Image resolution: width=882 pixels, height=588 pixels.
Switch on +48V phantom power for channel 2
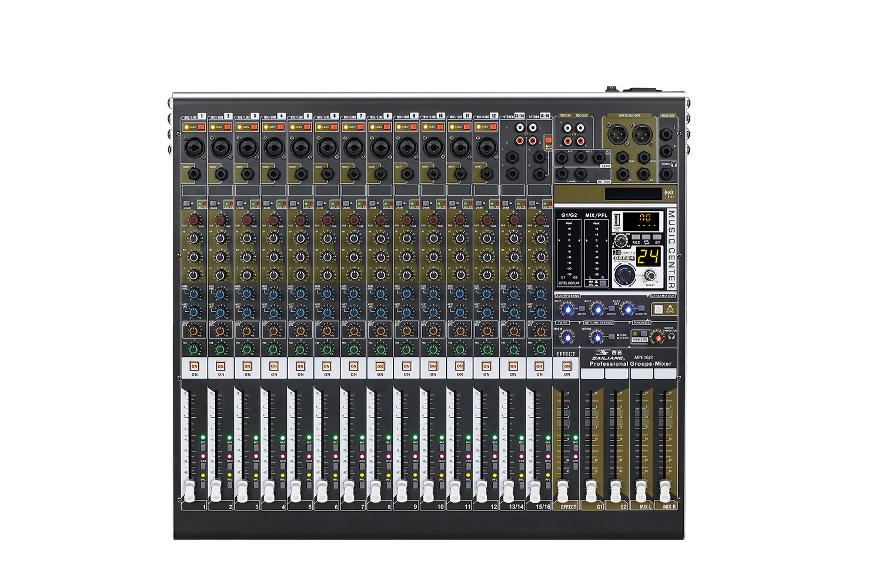228,127
